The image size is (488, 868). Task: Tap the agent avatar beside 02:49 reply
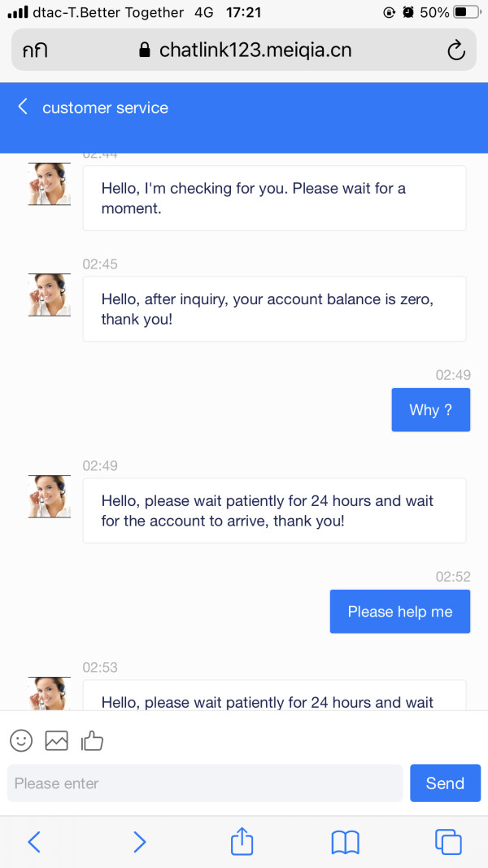[x=50, y=496]
